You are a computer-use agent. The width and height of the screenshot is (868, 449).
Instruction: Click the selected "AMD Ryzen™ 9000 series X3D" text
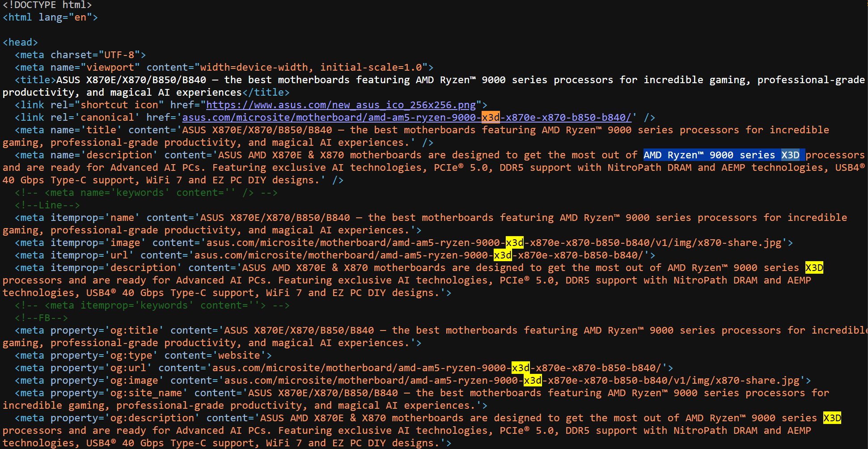coord(724,155)
